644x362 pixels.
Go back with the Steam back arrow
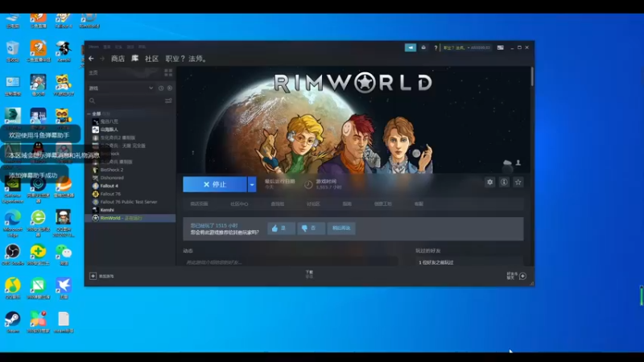click(91, 59)
